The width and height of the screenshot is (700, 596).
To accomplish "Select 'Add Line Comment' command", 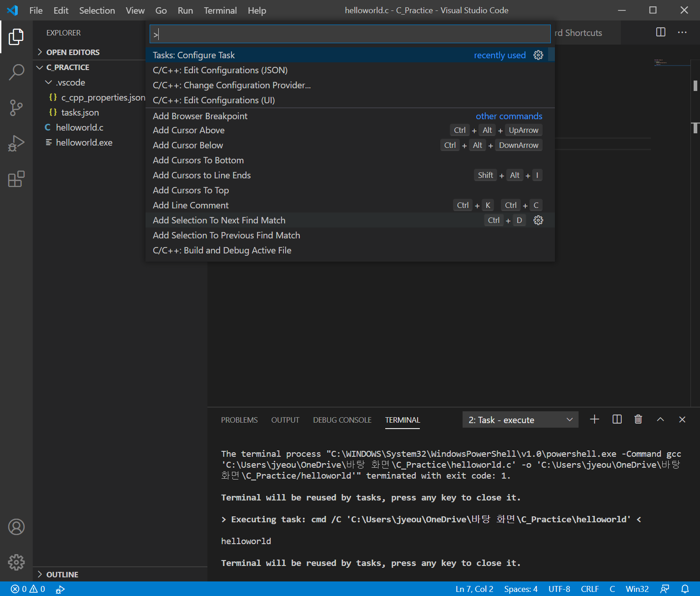I will (350, 205).
